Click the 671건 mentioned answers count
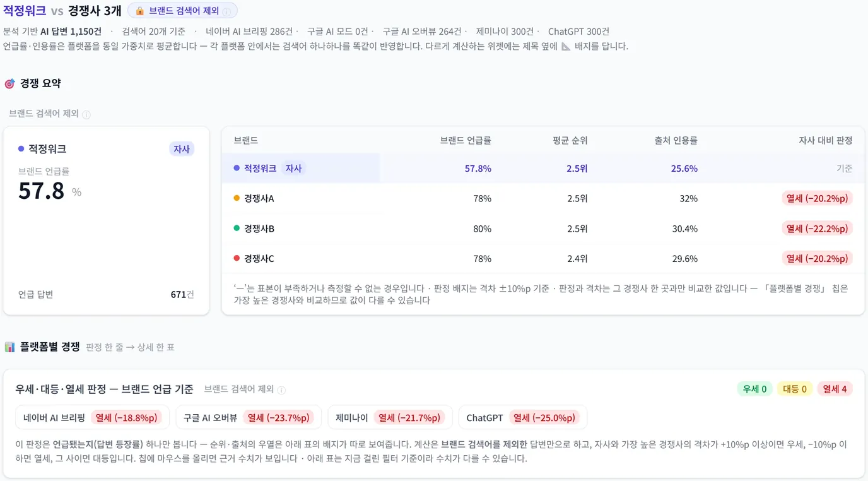 pos(182,294)
